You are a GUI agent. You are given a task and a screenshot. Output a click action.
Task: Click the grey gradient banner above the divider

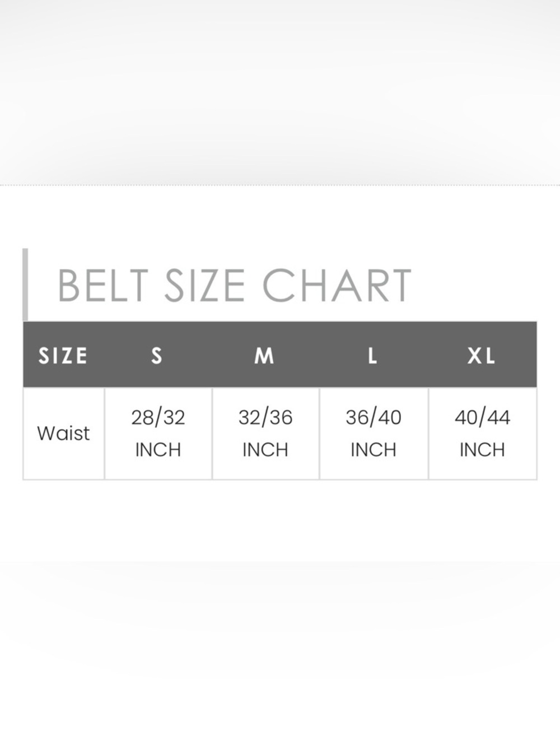point(280,90)
